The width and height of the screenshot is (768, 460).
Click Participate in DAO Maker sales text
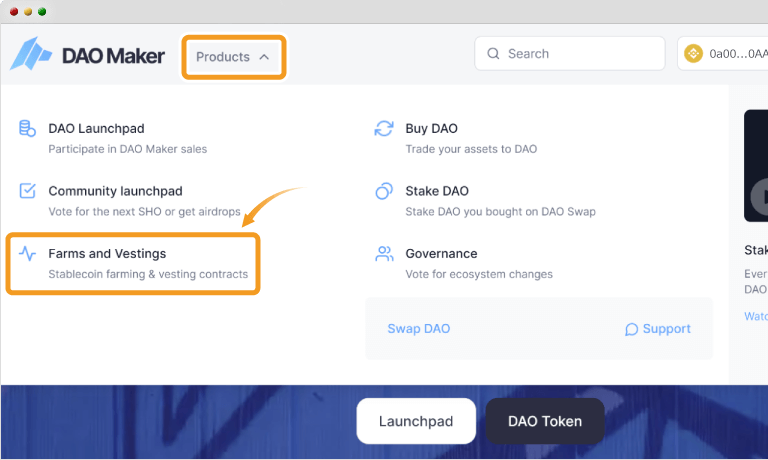tap(127, 149)
